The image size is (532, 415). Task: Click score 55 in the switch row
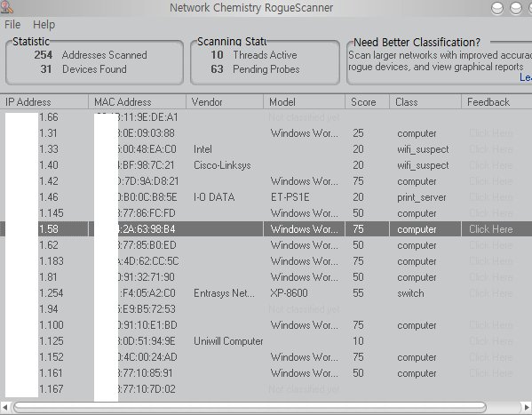[x=358, y=293]
